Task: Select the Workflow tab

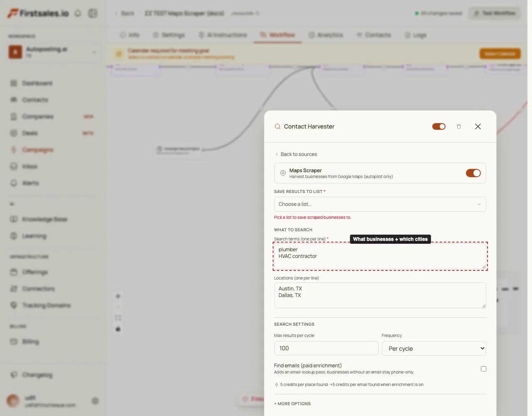Action: 278,35
